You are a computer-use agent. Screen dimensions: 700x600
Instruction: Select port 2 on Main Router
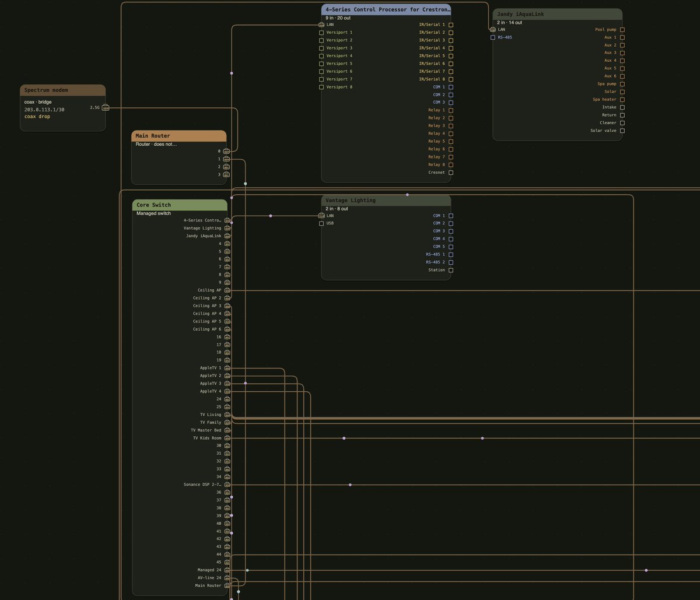pyautogui.click(x=227, y=167)
